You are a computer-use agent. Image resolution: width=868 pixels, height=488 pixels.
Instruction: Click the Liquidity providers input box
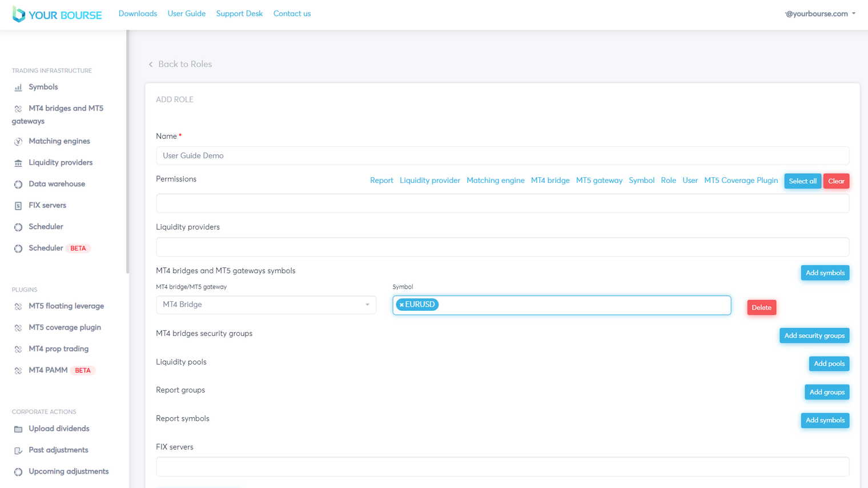pos(503,247)
